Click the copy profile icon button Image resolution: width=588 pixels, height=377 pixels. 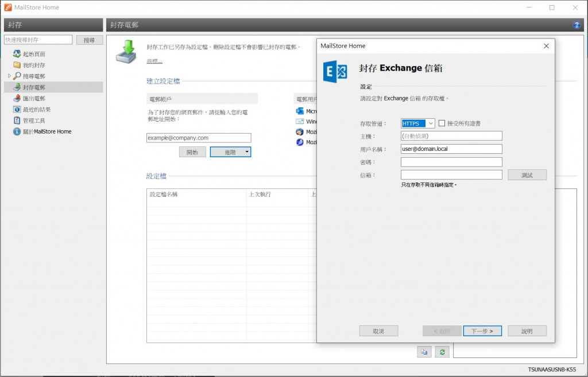click(x=424, y=352)
